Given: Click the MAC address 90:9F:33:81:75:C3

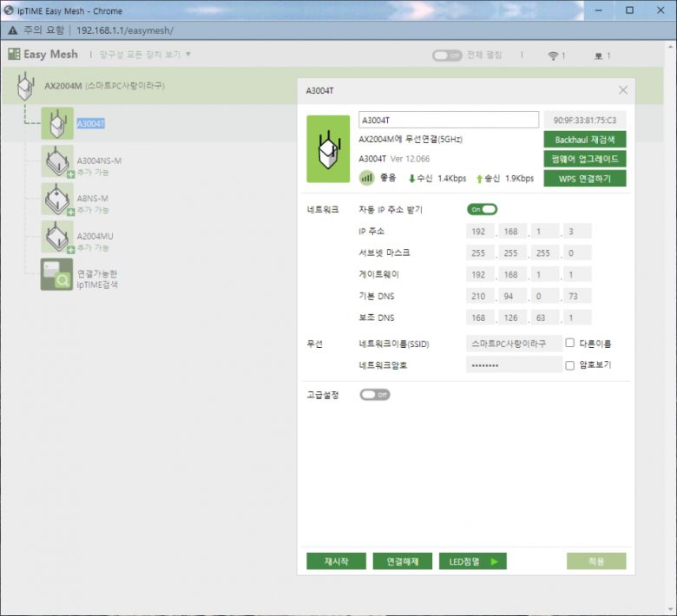Looking at the screenshot, I should [585, 120].
